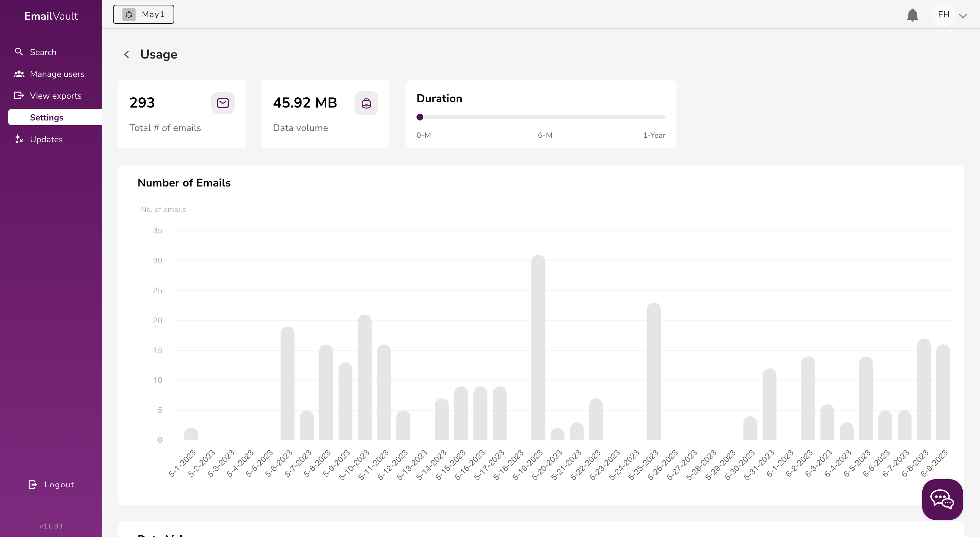The image size is (980, 537).
Task: Click the Search magnifier icon in the sidebar
Action: [19, 52]
